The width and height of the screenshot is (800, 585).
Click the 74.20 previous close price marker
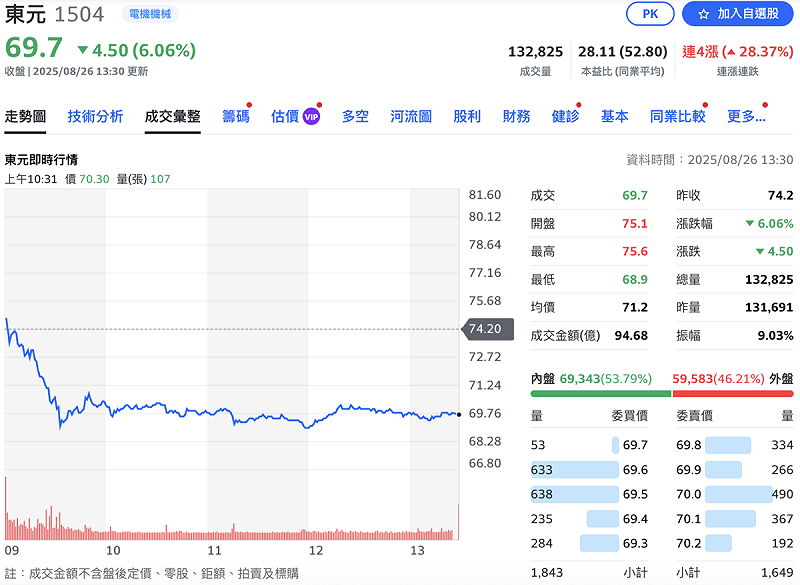487,329
